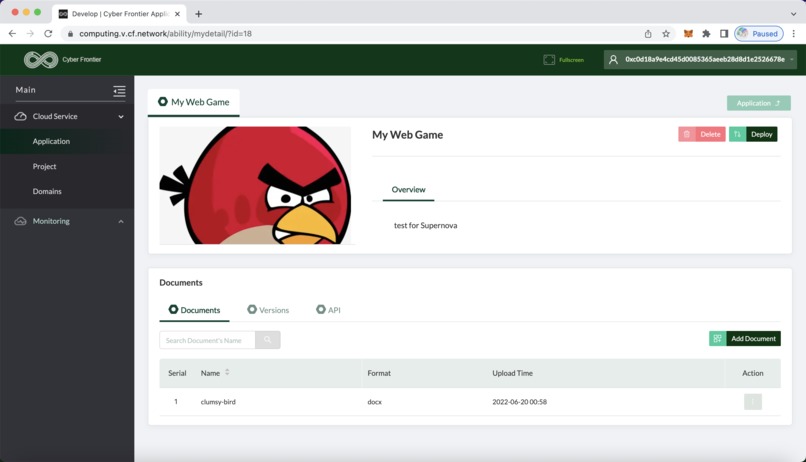Viewport: 806px width, 462px height.
Task: Click the site lock icon in the address bar
Action: [70, 33]
